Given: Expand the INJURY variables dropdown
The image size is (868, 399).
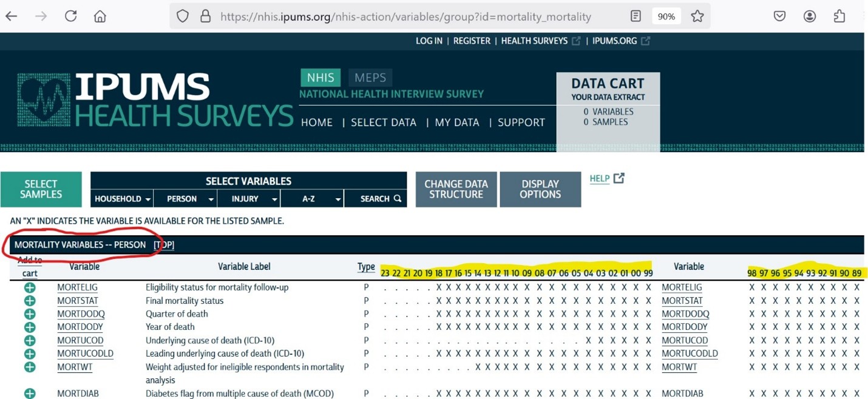Looking at the screenshot, I should (x=248, y=199).
